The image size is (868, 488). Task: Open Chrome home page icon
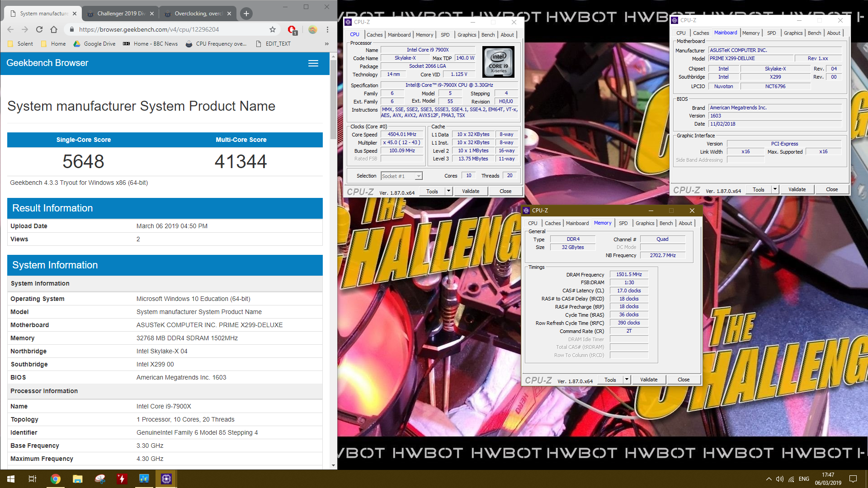click(54, 29)
